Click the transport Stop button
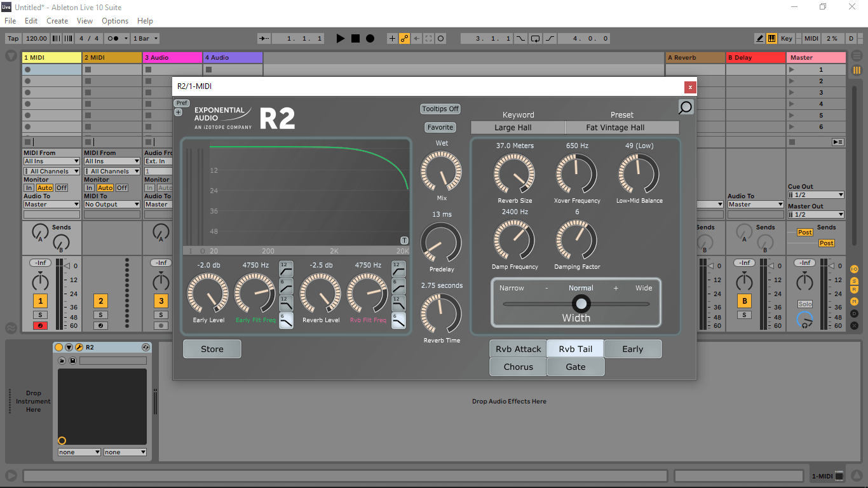Screen dimensions: 868x488 pos(355,39)
